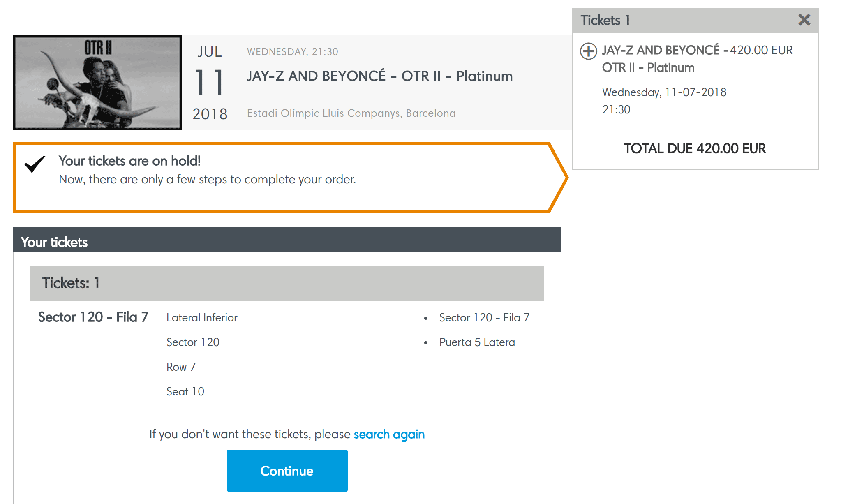Expand ticket details with plus icon
The image size is (841, 504).
588,51
